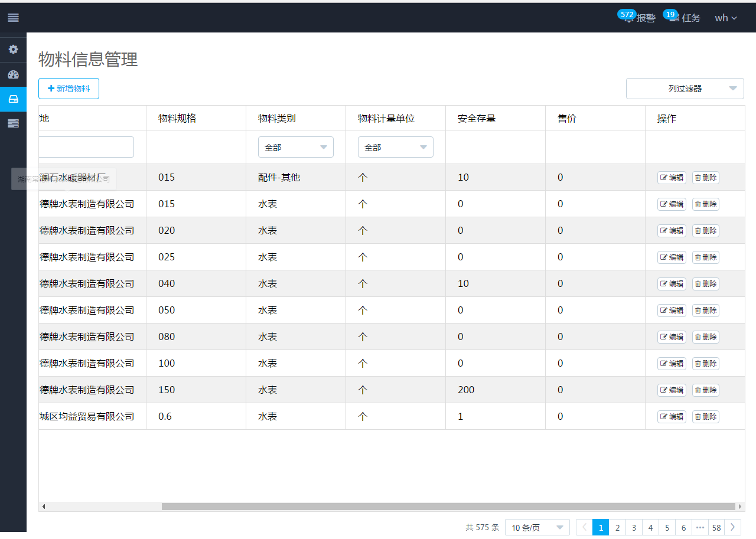
Task: Click the 报警 alarm bell icon
Action: point(629,18)
